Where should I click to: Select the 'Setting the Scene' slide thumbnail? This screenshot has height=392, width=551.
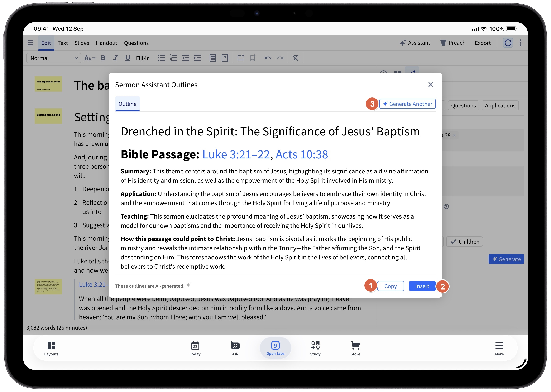point(48,116)
